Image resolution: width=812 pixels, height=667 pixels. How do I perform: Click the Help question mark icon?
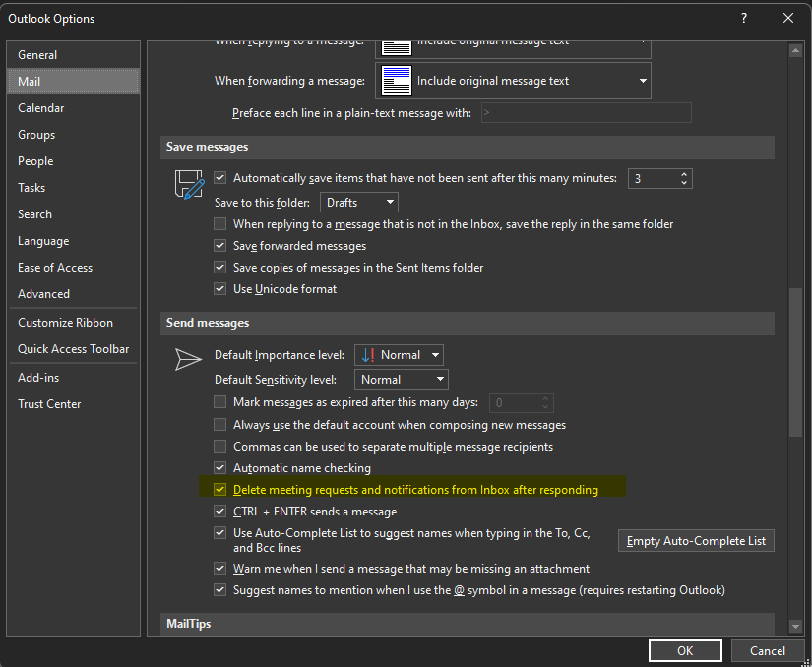744,18
